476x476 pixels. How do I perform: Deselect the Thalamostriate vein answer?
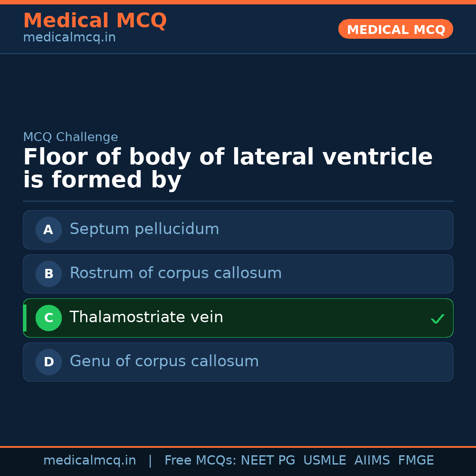[238, 318]
